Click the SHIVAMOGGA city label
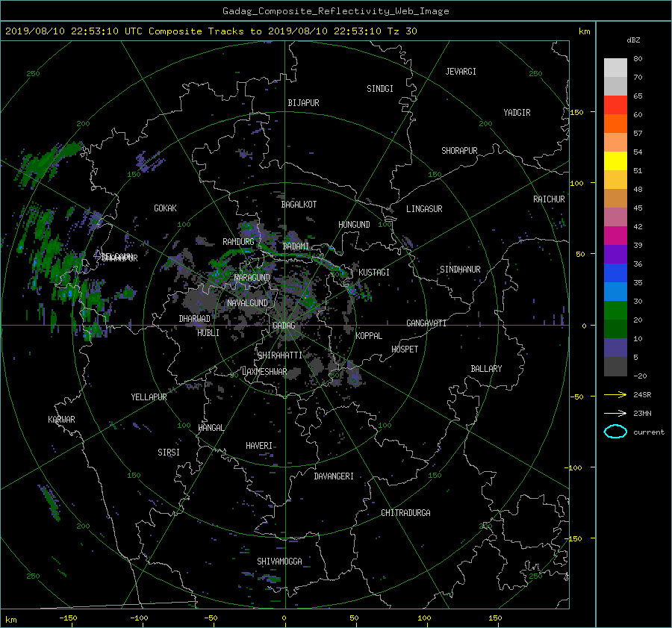This screenshot has width=672, height=628. (x=279, y=561)
